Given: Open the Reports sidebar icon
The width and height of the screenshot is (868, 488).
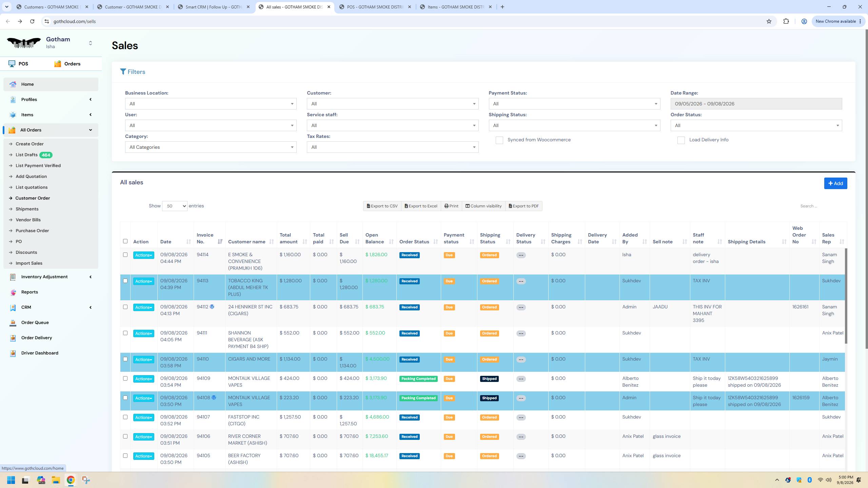Looking at the screenshot, I should (x=13, y=292).
